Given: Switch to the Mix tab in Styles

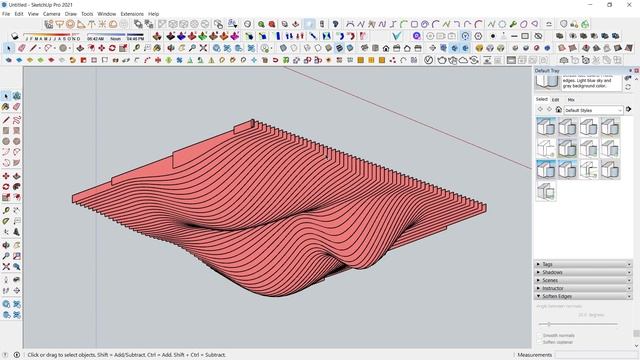Looking at the screenshot, I should pyautogui.click(x=571, y=100).
